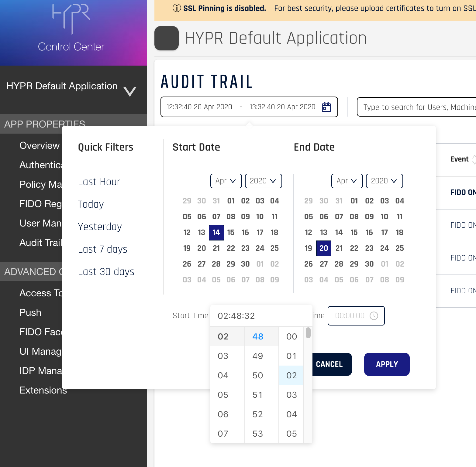Select the Yesterday quick filter
The height and width of the screenshot is (467, 476).
(x=100, y=227)
